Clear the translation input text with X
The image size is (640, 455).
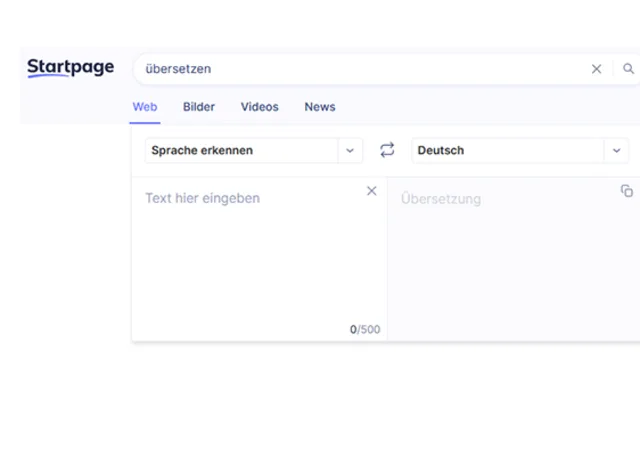[x=372, y=191]
